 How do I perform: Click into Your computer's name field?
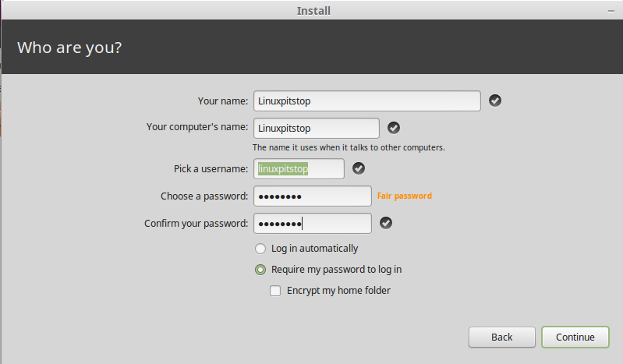click(317, 128)
